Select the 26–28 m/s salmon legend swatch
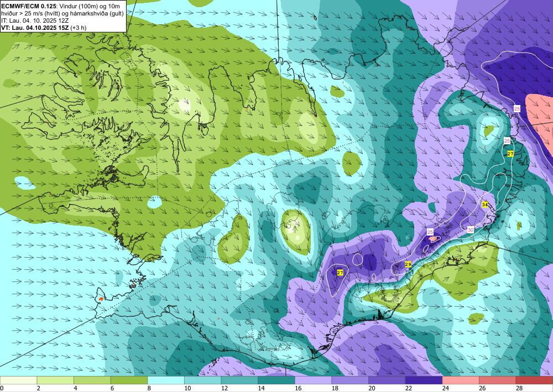 tap(498, 380)
